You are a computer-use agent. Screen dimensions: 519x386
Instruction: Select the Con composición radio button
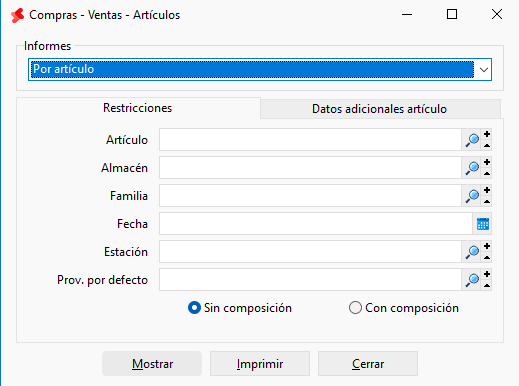pyautogui.click(x=355, y=308)
